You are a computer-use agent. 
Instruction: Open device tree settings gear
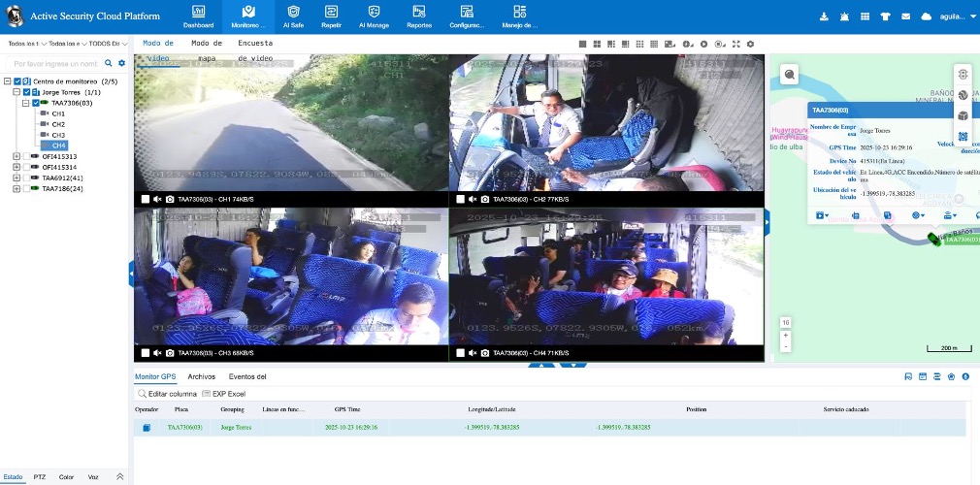pos(122,64)
